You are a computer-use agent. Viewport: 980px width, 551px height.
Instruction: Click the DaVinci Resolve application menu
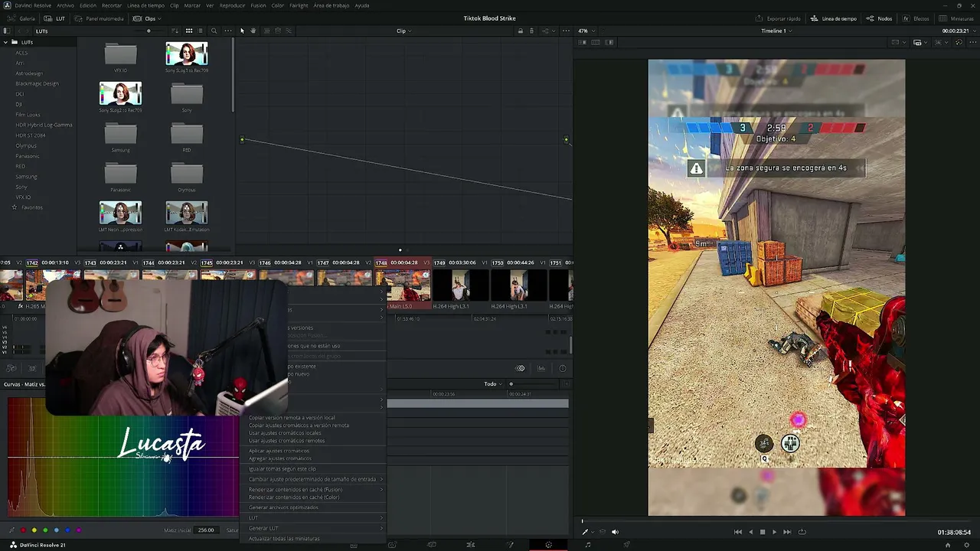click(x=33, y=5)
